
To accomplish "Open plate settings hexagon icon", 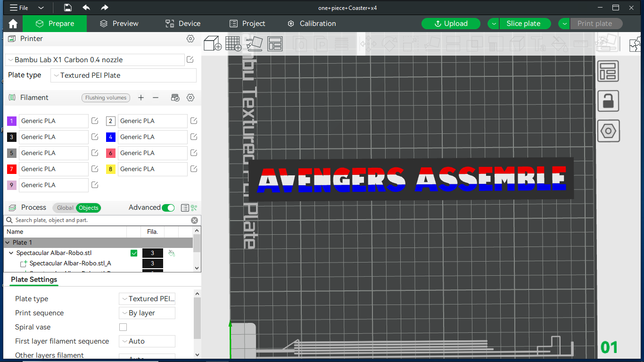I will point(608,131).
